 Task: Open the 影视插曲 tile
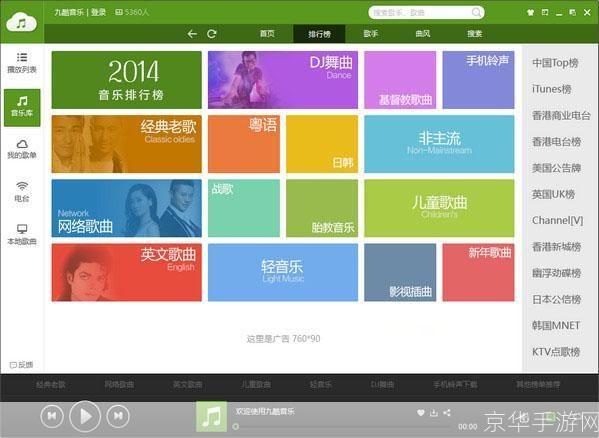(x=400, y=272)
